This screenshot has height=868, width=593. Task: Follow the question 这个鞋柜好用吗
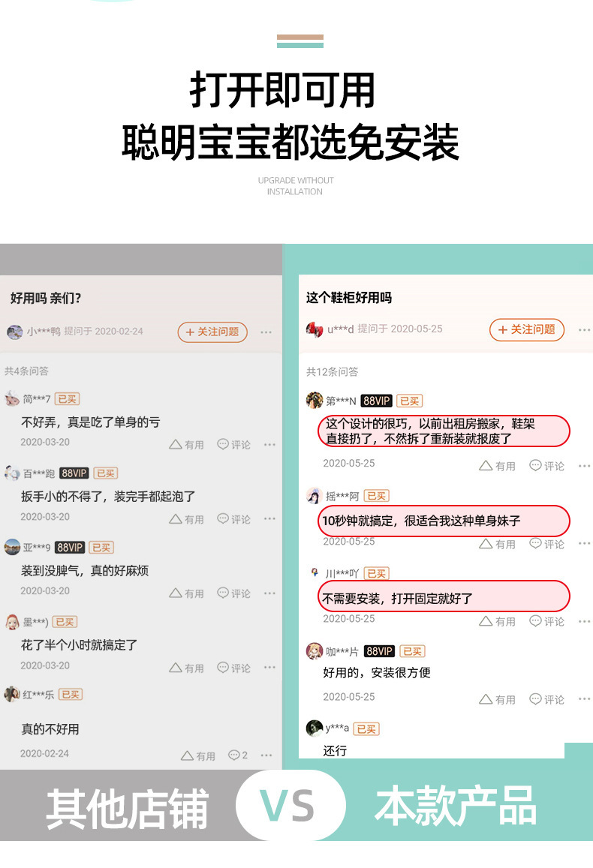526,330
